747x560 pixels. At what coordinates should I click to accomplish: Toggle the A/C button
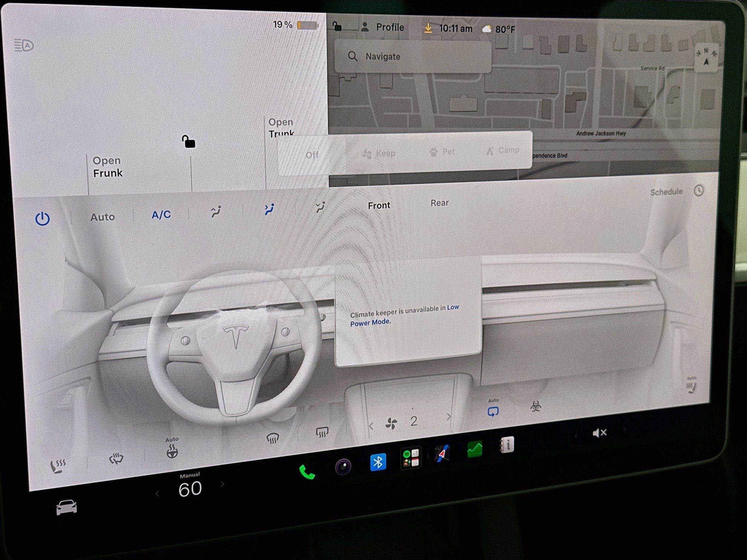[161, 214]
